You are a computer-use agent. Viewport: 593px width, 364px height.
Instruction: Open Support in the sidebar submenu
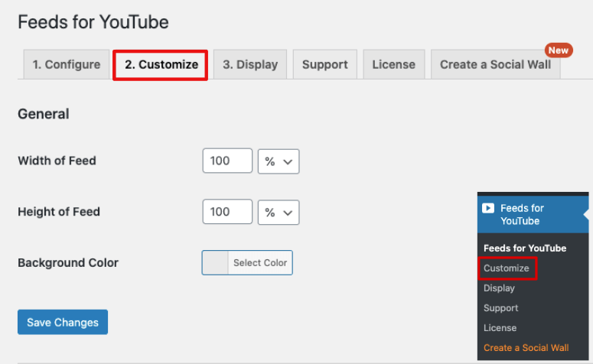click(x=500, y=308)
